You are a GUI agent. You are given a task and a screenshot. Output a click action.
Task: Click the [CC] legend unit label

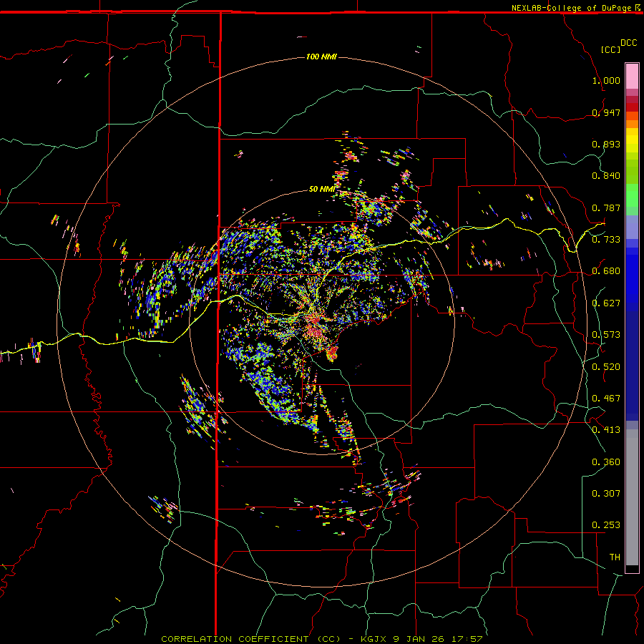pyautogui.click(x=610, y=49)
